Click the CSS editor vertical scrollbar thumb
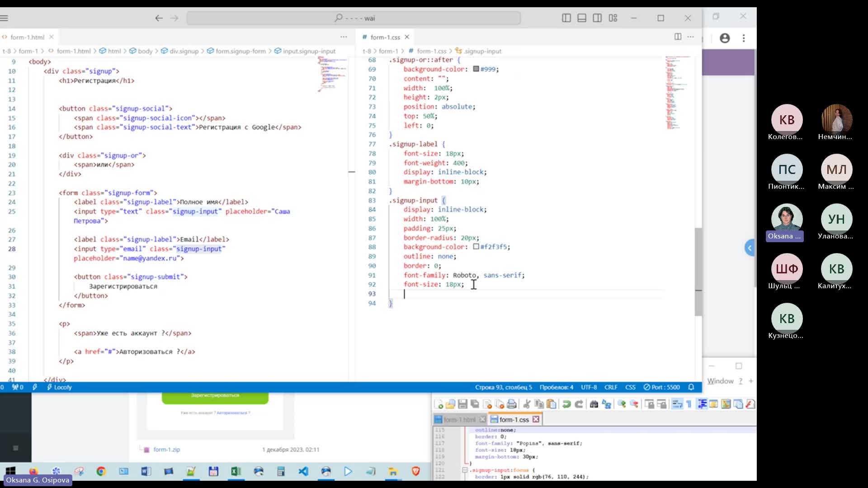This screenshot has width=868, height=488. pos(698,271)
